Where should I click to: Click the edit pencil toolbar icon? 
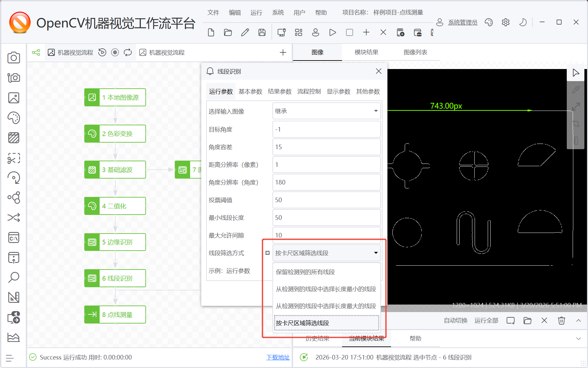[x=245, y=32]
